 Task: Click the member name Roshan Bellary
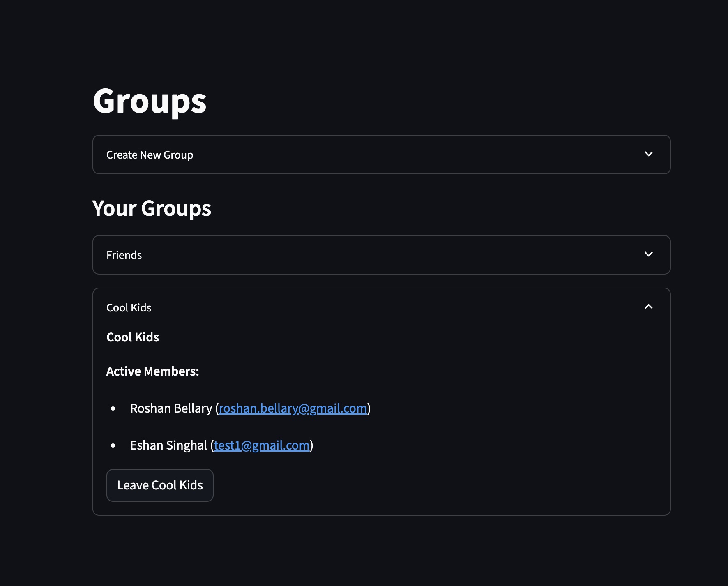tap(171, 408)
